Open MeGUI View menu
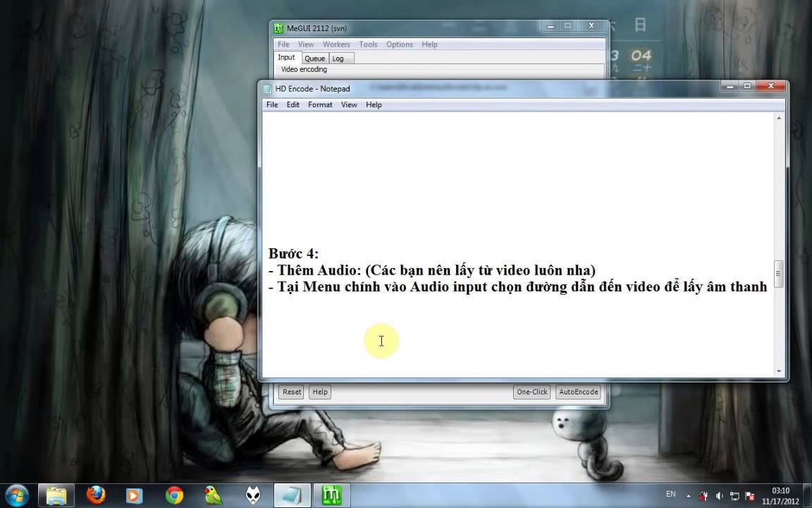Screen dimensions: 812x508 pyautogui.click(x=305, y=44)
